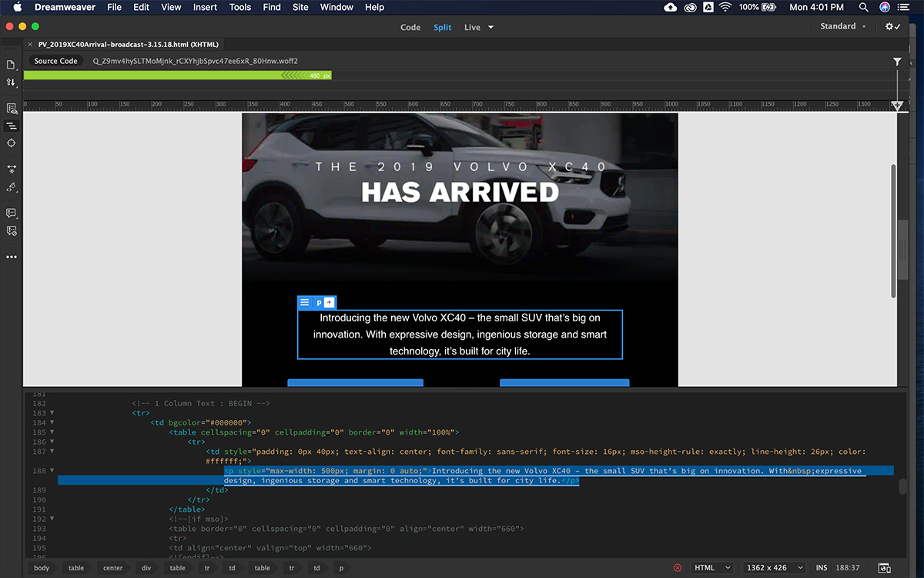Screen dimensions: 924x578
Task: Collapse code at line 185 triangle
Action: (52, 432)
